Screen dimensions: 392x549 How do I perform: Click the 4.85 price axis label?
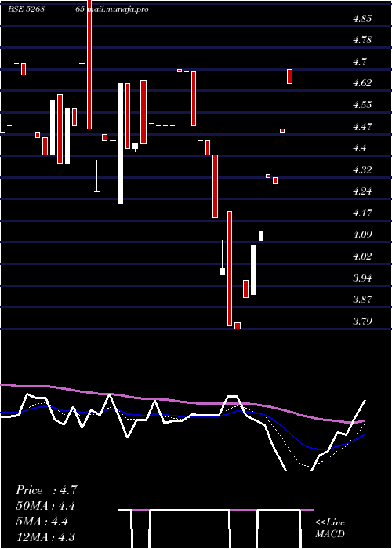pos(362,19)
